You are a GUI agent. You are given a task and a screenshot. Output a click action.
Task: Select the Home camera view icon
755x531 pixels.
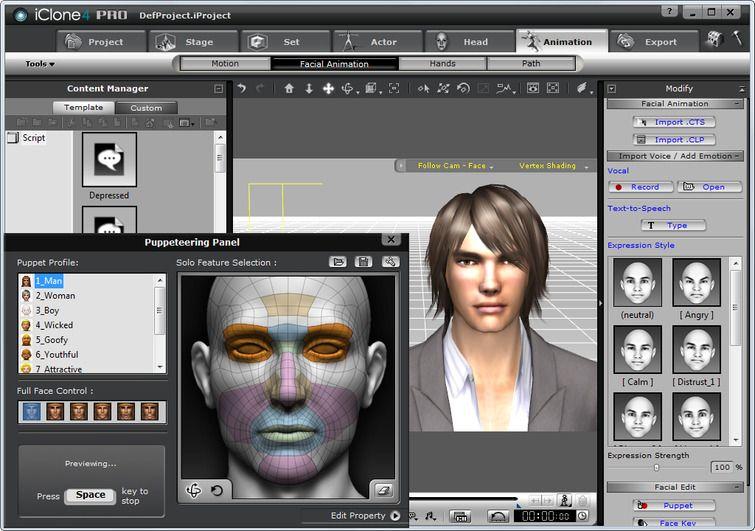[x=289, y=89]
